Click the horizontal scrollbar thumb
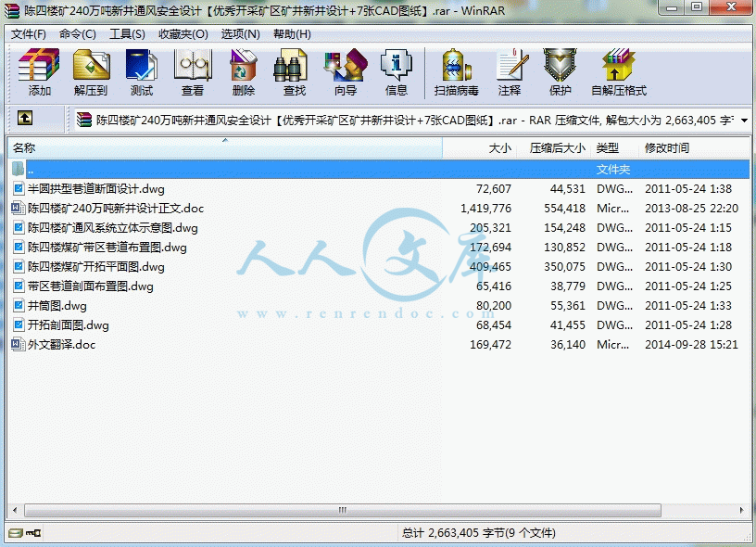 342,510
